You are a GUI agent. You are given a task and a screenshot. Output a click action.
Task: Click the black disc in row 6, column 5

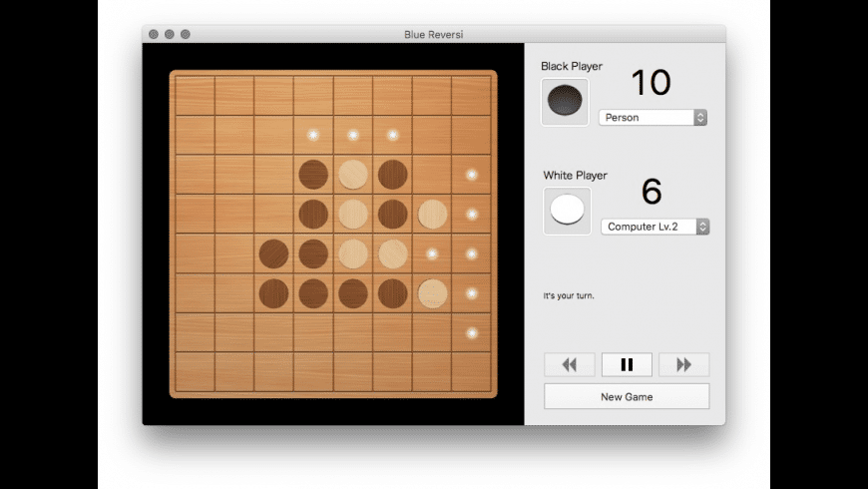click(353, 293)
